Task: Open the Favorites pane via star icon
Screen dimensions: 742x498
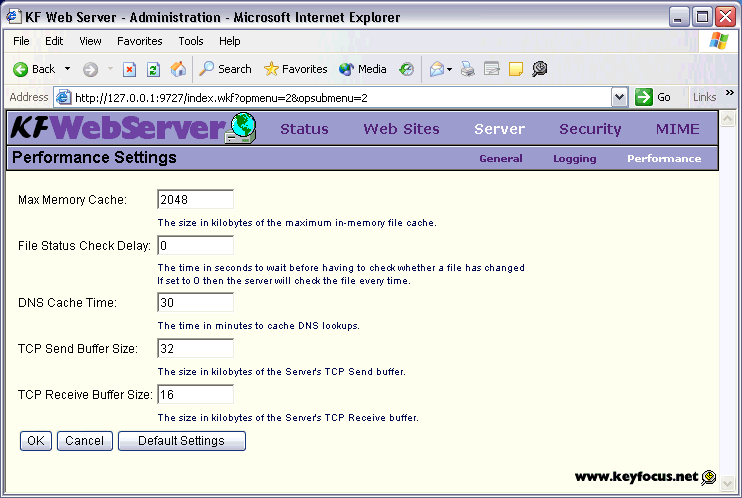Action: point(295,69)
